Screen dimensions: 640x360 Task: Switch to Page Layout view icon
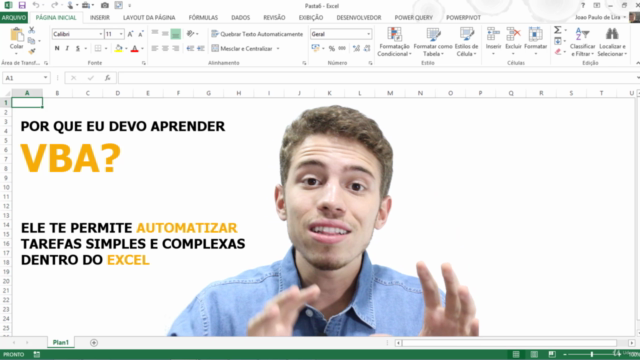pos(534,354)
